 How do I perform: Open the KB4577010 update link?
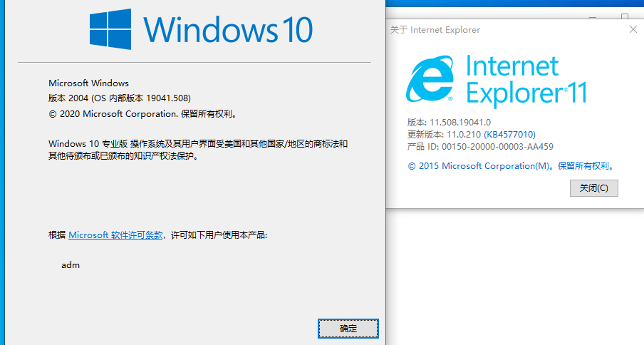[x=509, y=134]
